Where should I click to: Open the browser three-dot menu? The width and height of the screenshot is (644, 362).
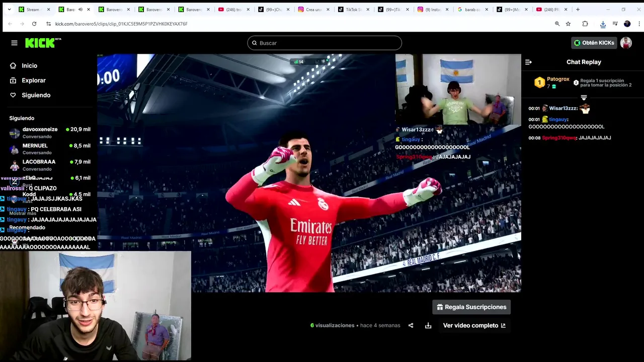tap(638, 24)
